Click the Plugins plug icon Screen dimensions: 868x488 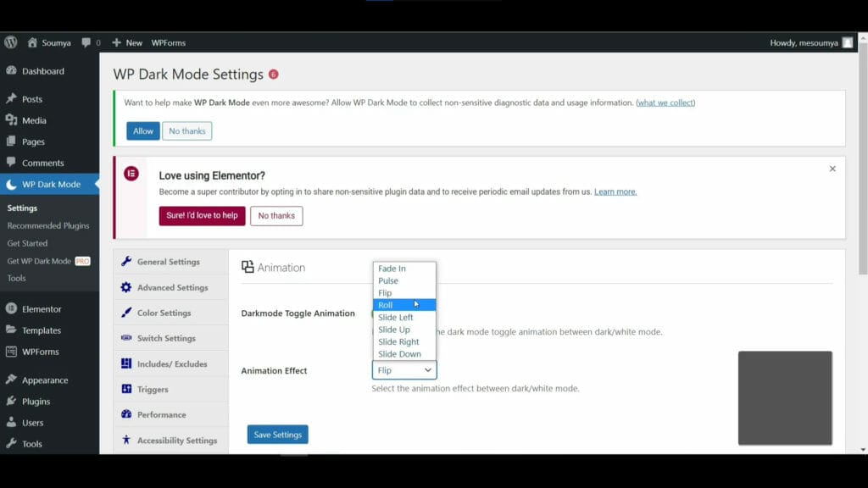pos(12,401)
